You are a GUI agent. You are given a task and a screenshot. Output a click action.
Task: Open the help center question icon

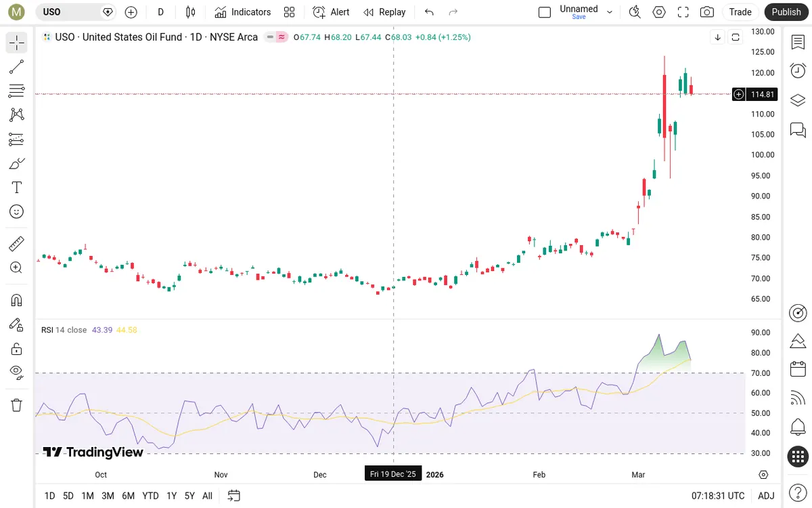798,491
